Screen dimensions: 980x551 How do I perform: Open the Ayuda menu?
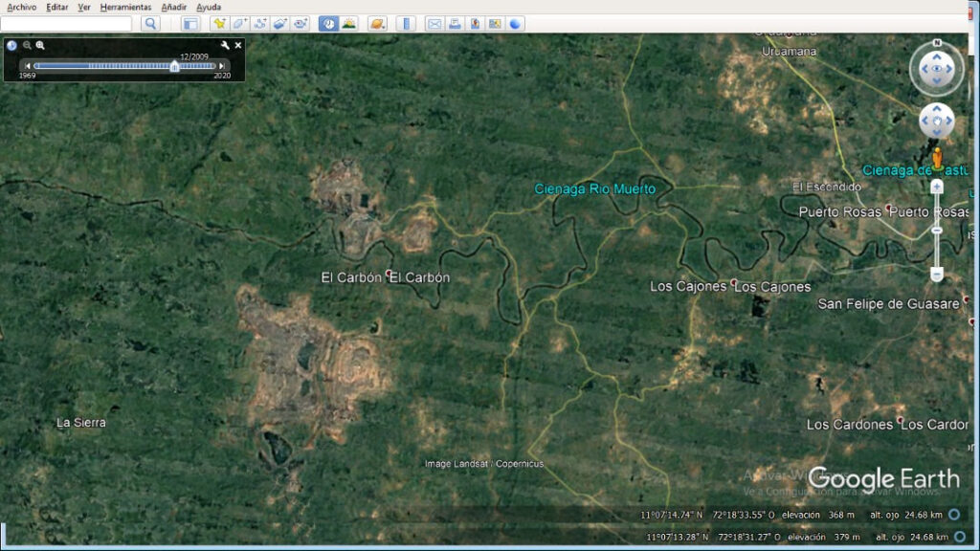(x=209, y=7)
